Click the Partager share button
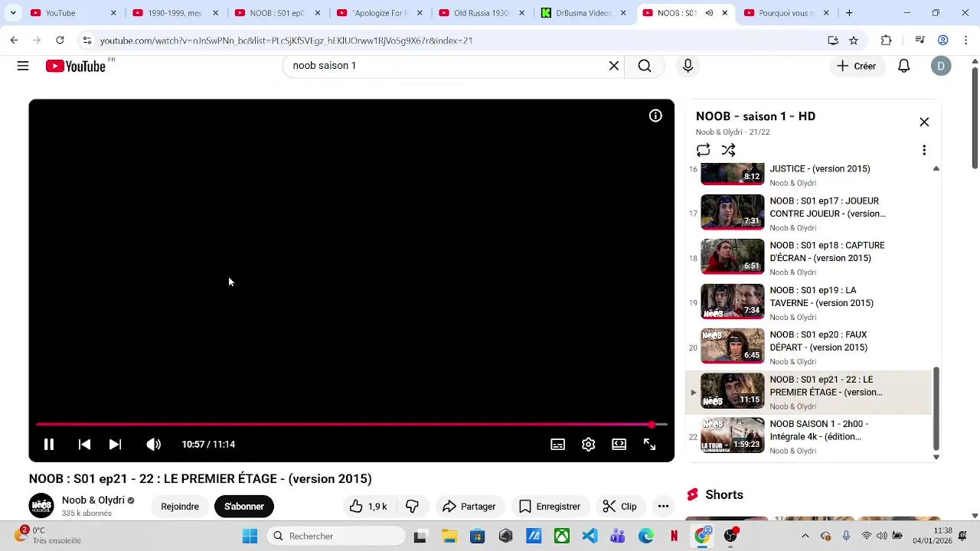The width and height of the screenshot is (980, 551). (469, 506)
